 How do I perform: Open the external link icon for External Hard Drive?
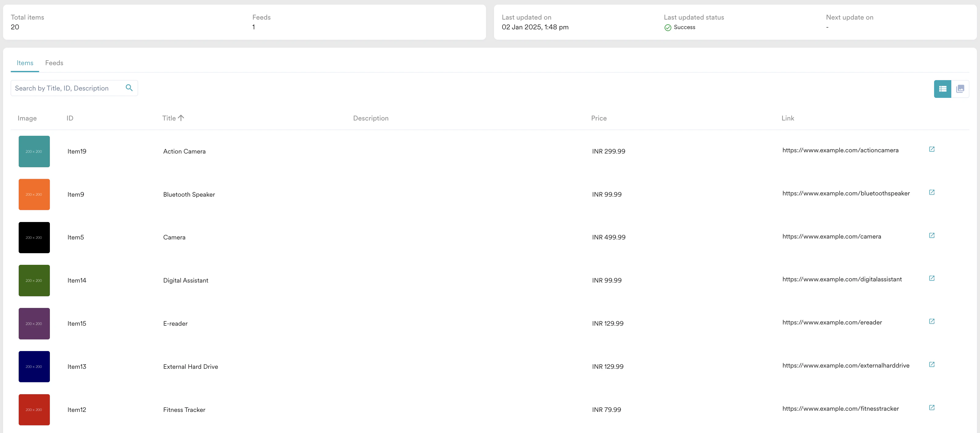click(x=932, y=364)
